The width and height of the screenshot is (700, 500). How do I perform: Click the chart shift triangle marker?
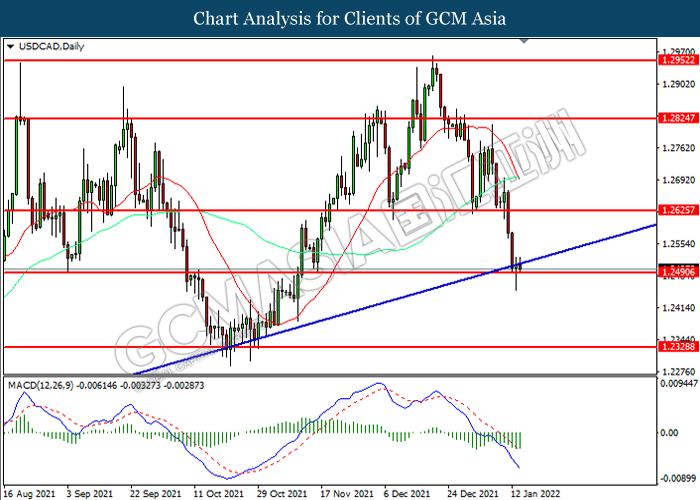pyautogui.click(x=524, y=41)
